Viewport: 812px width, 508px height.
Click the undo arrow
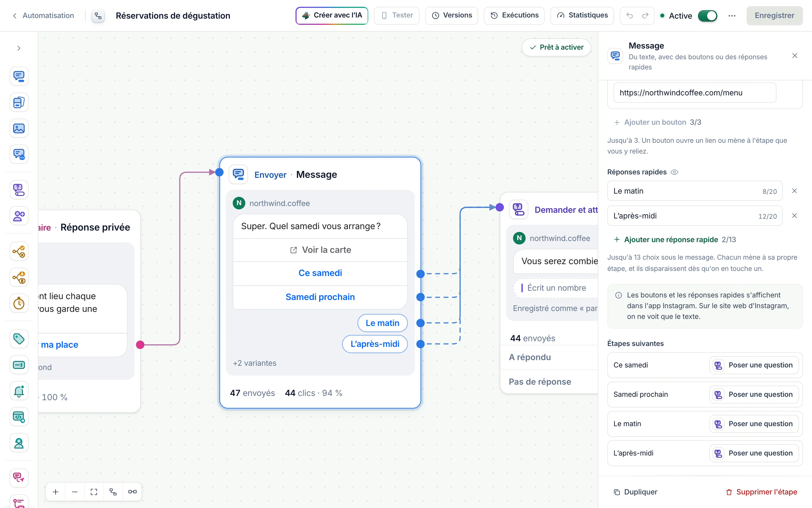pos(630,16)
